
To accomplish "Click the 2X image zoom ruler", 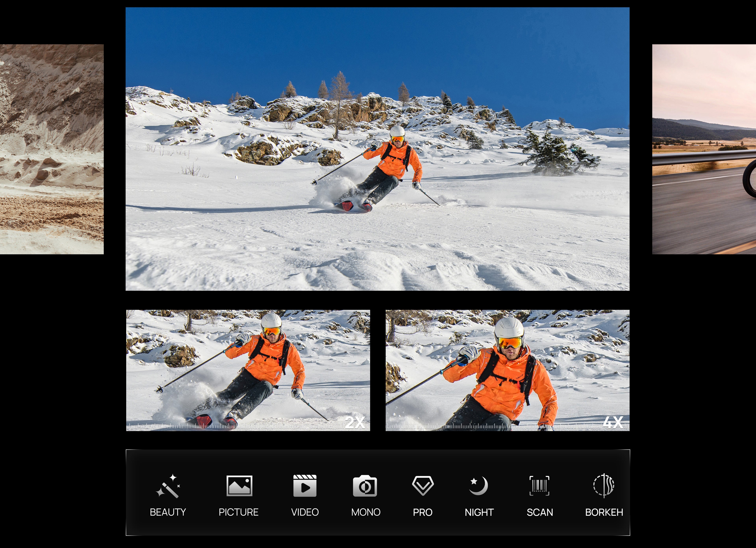I will click(x=233, y=426).
